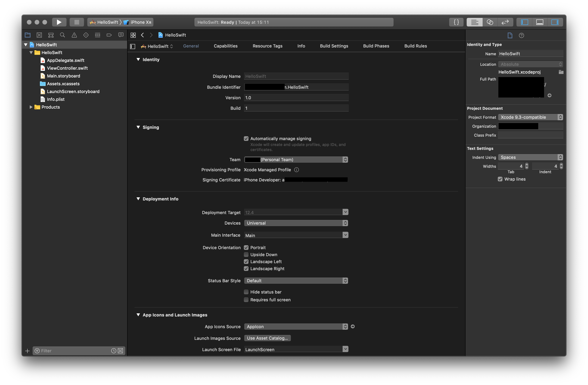
Task: Select ViewController.swift in the navigator
Action: tap(67, 68)
